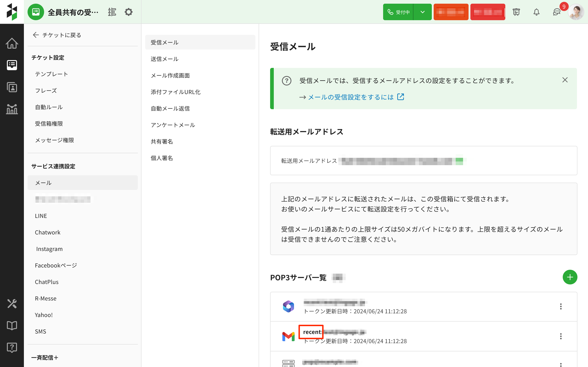588x367 pixels.
Task: Open the list layout icon beside inbox title
Action: 112,12
